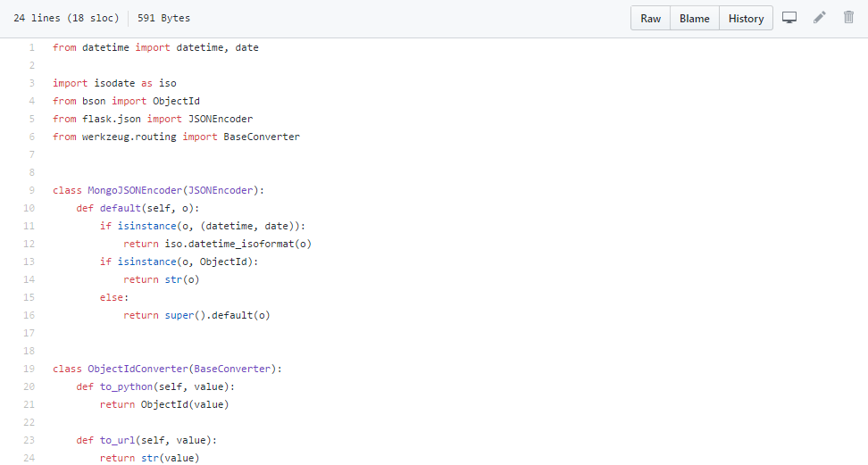The height and width of the screenshot is (465, 868).
Task: Click line number 23 for to_url
Action: [29, 440]
